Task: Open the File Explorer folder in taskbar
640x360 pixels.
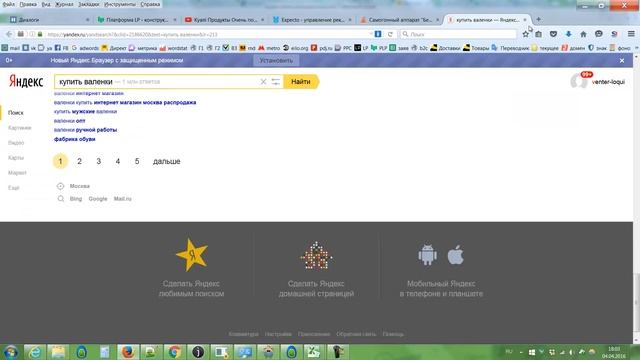Action: tap(58, 352)
